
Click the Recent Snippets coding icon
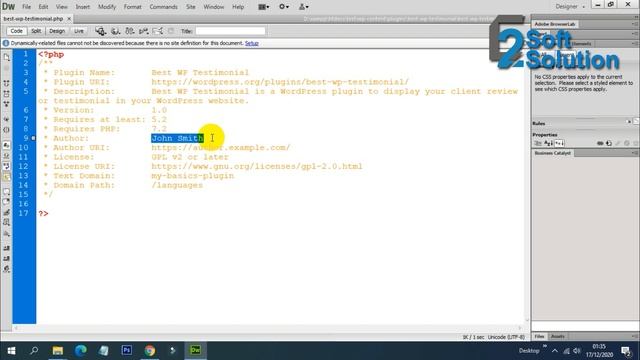click(x=7, y=223)
